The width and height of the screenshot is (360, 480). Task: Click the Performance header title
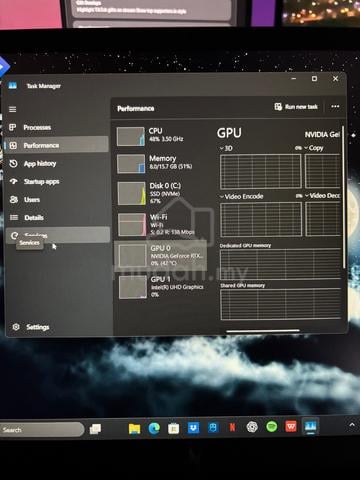[x=136, y=108]
